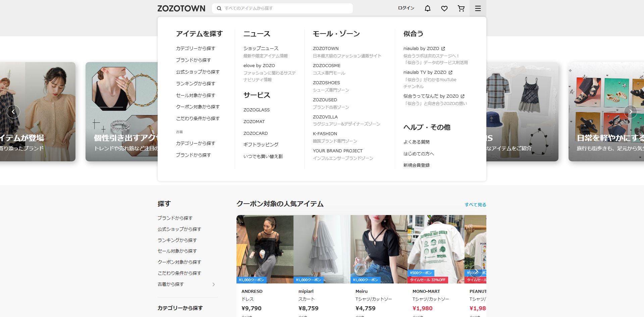Click external link icon beside niaulab by ZOZO
Viewport: 644px width, 317px height.
(443, 49)
